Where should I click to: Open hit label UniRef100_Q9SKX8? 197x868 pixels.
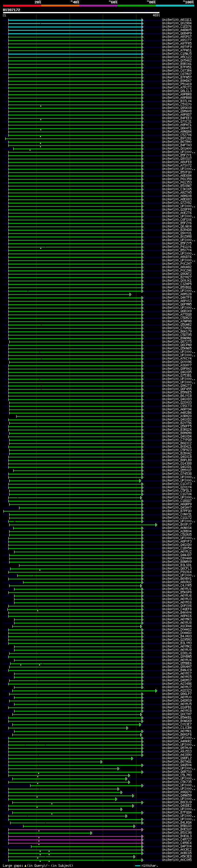point(177,108)
